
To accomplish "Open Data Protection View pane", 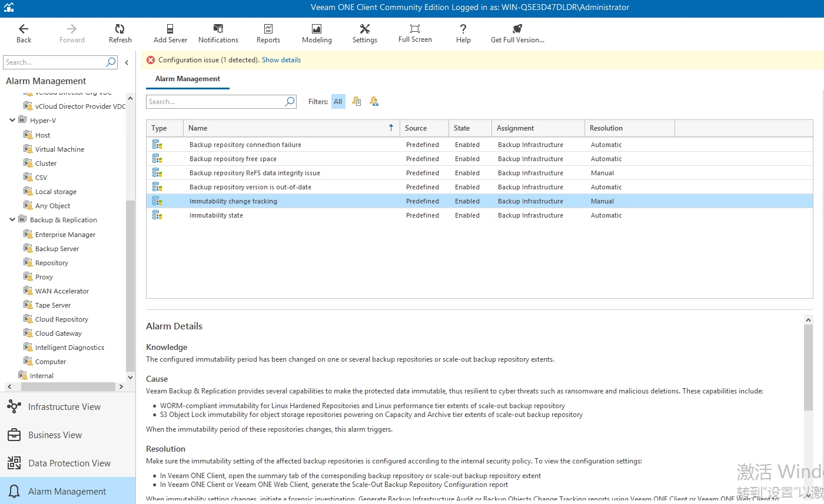I will (68, 463).
